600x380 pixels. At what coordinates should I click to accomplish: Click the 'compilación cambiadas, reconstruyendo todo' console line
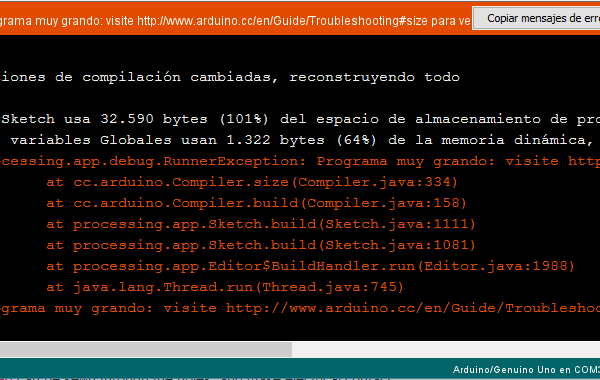click(230, 77)
